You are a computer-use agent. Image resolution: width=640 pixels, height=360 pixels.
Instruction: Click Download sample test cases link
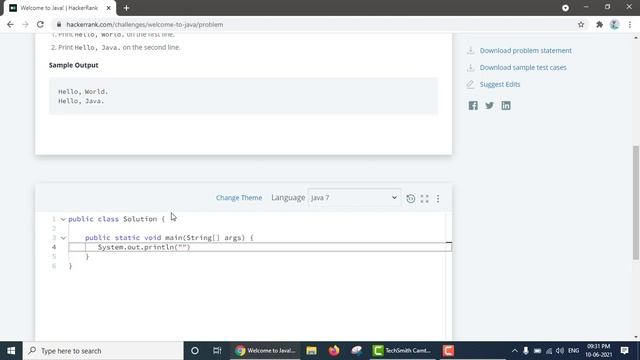point(523,67)
